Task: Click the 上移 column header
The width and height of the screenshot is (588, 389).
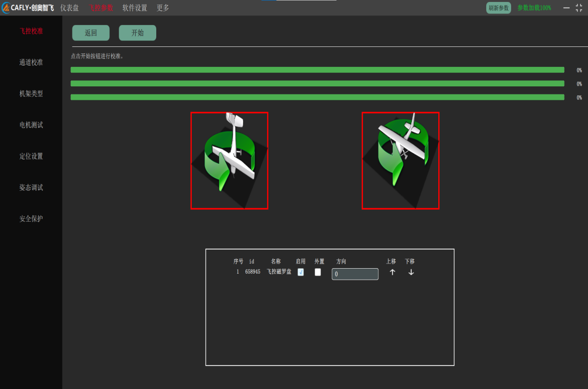Action: pos(391,261)
